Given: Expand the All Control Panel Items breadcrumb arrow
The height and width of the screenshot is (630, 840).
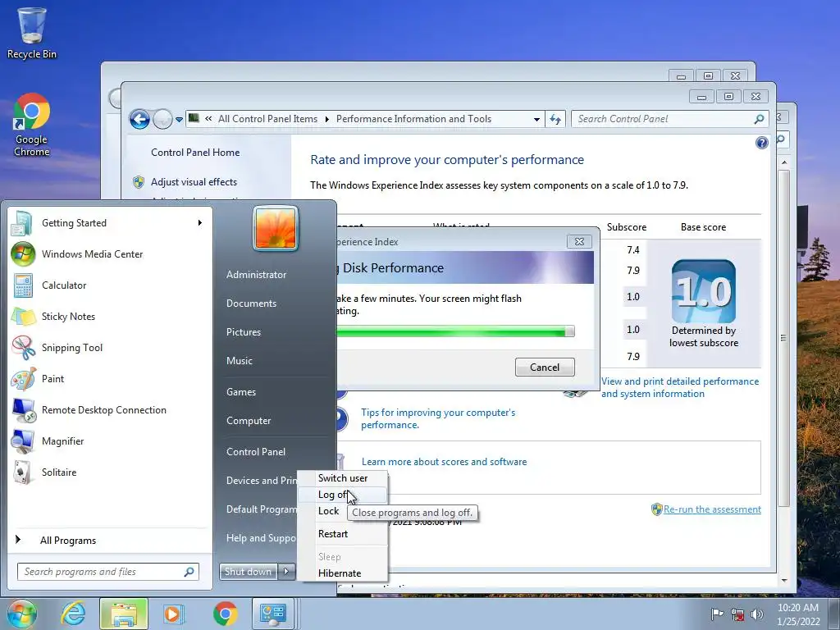Looking at the screenshot, I should click(x=326, y=119).
